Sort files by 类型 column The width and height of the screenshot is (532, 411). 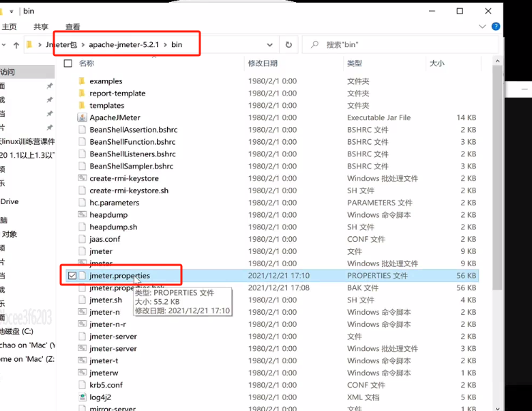coord(355,63)
